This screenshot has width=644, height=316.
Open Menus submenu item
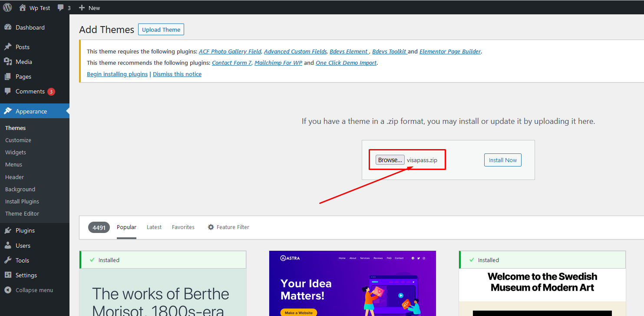tap(13, 164)
